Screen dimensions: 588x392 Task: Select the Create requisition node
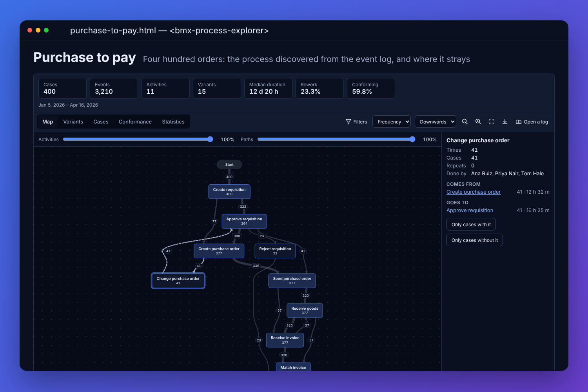229,192
